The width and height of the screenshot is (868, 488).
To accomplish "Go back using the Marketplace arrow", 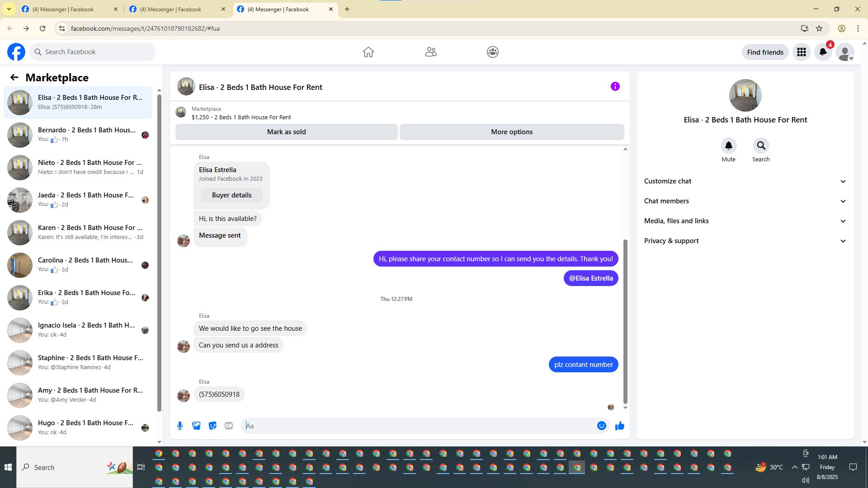I will 14,77.
